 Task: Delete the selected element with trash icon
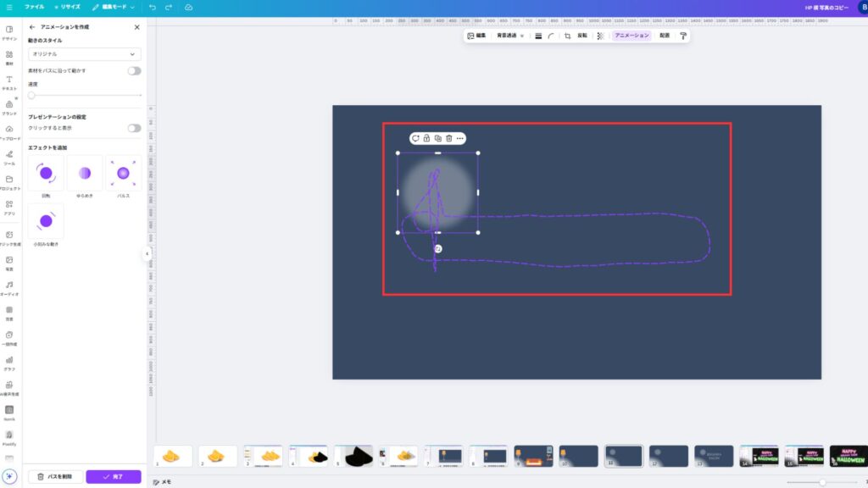point(449,138)
